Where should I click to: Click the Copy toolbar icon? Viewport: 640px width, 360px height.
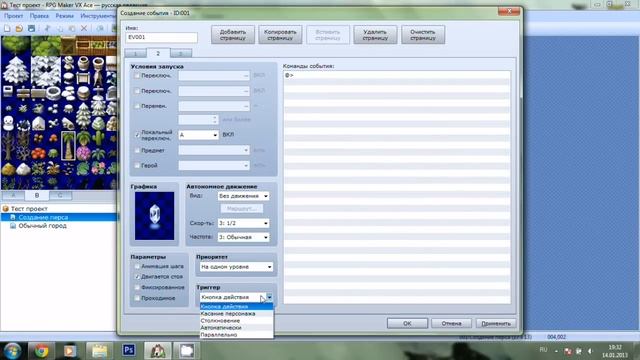[x=60, y=28]
